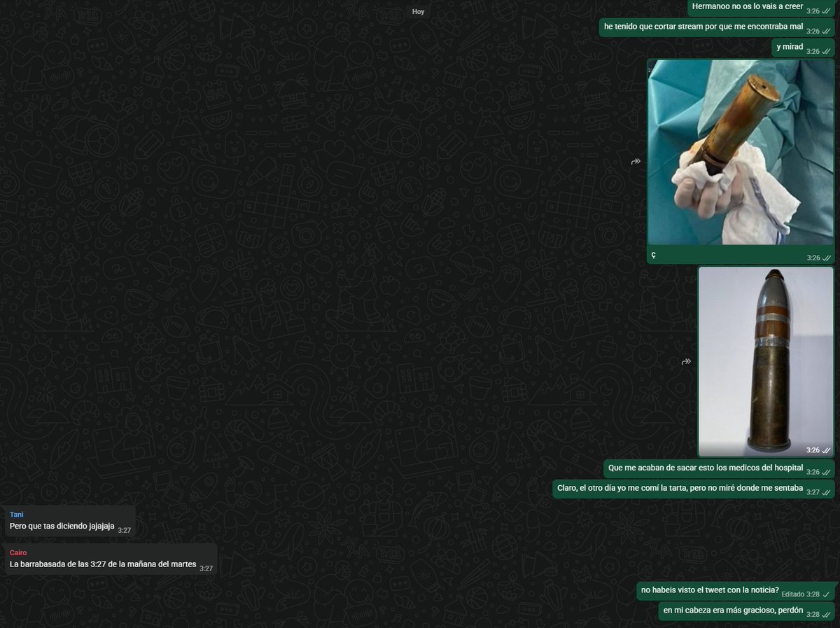840x628 pixels.
Task: Click read-receipt checkmarks on 'Hermanoo' message
Action: click(827, 11)
